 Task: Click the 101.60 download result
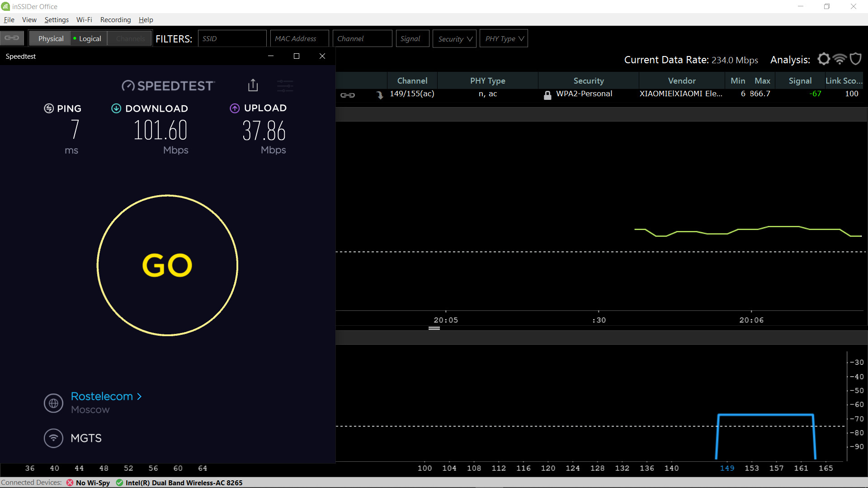pyautogui.click(x=160, y=130)
